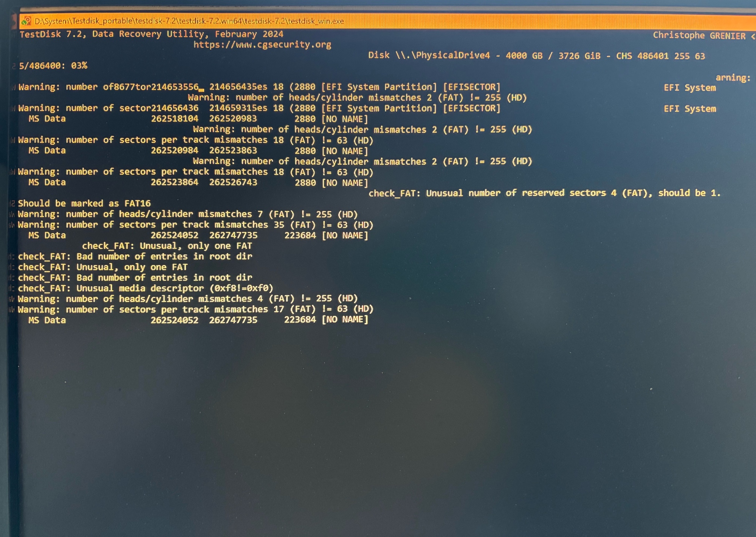This screenshot has width=756, height=537.
Task: Click the 'Should be marked as FAT16' message
Action: point(84,203)
